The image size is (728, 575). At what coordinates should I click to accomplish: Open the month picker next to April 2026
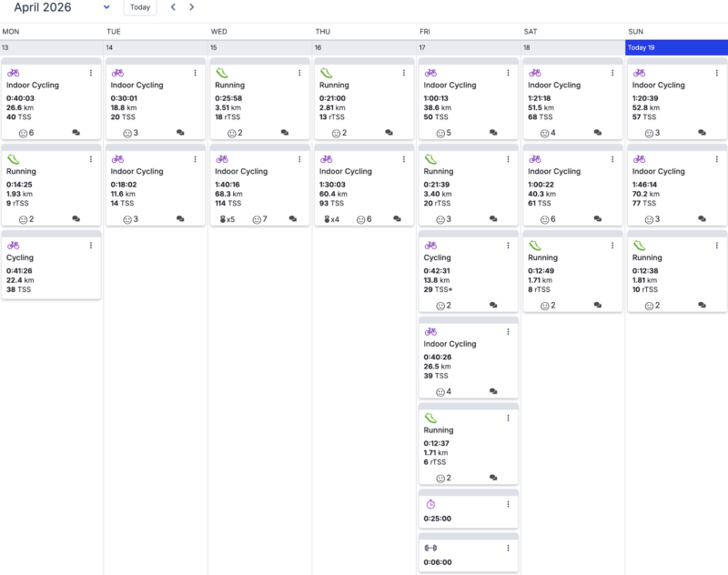tap(106, 7)
